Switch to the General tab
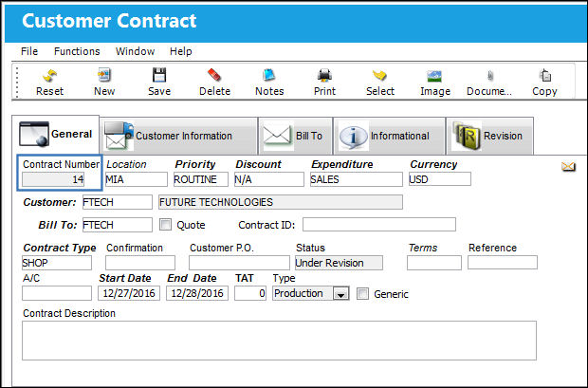 56,134
